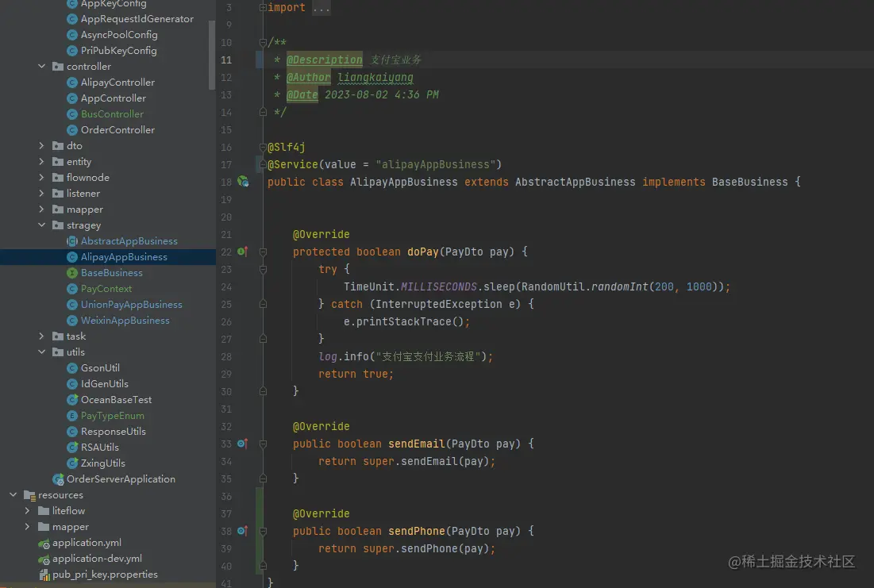The height and width of the screenshot is (588, 874).
Task: Click the @Slf4j annotation
Action: tap(287, 147)
